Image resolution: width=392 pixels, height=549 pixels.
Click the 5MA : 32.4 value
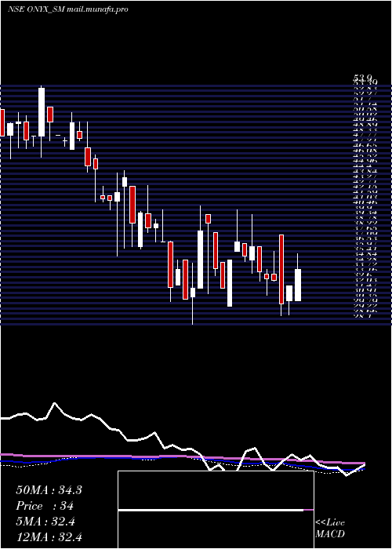click(45, 522)
